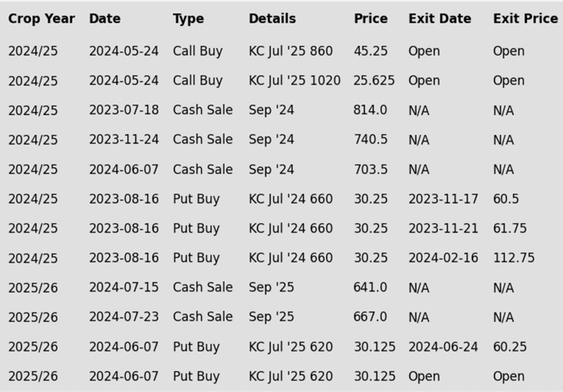Click the Details column header

272,19
